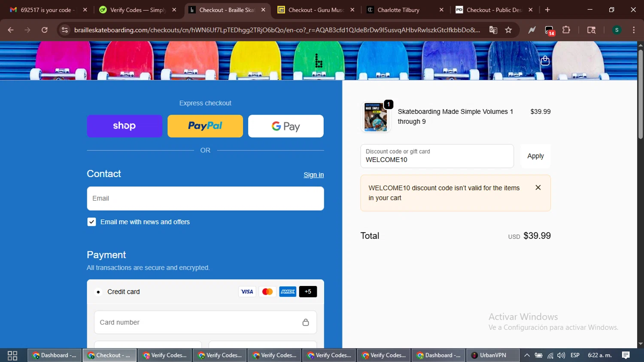Click the Discount code or gift card field
The width and height of the screenshot is (644, 362).
(437, 156)
